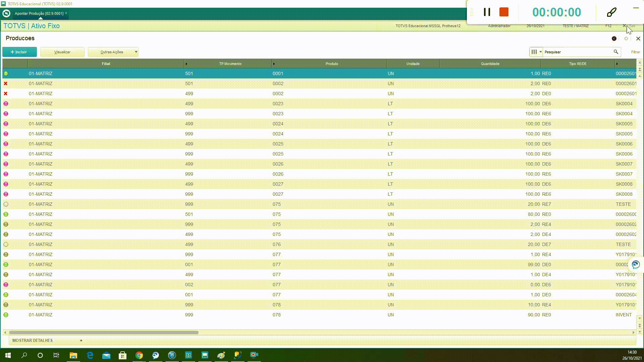644x362 pixels.
Task: Close the Apontar Produção tab
Action: pos(66,13)
